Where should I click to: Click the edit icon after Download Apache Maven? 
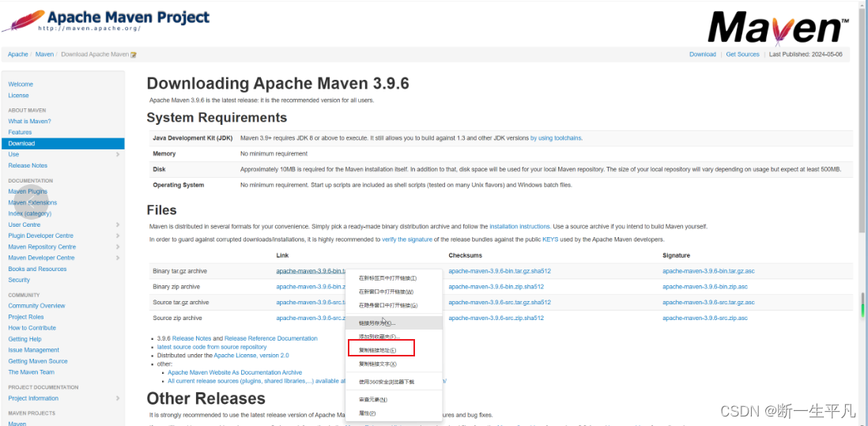tap(134, 55)
